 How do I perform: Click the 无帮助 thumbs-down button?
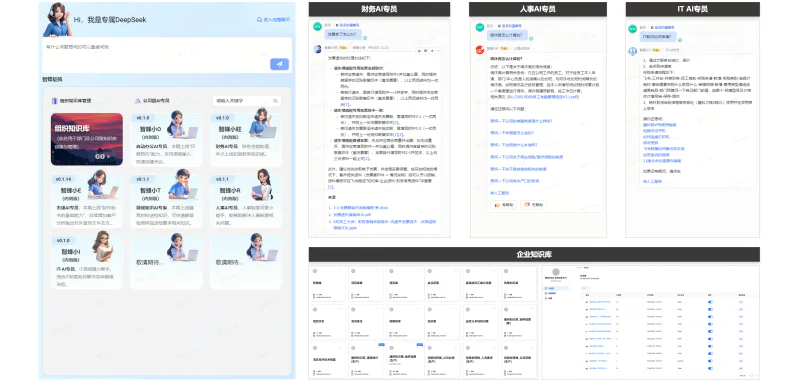coord(534,205)
